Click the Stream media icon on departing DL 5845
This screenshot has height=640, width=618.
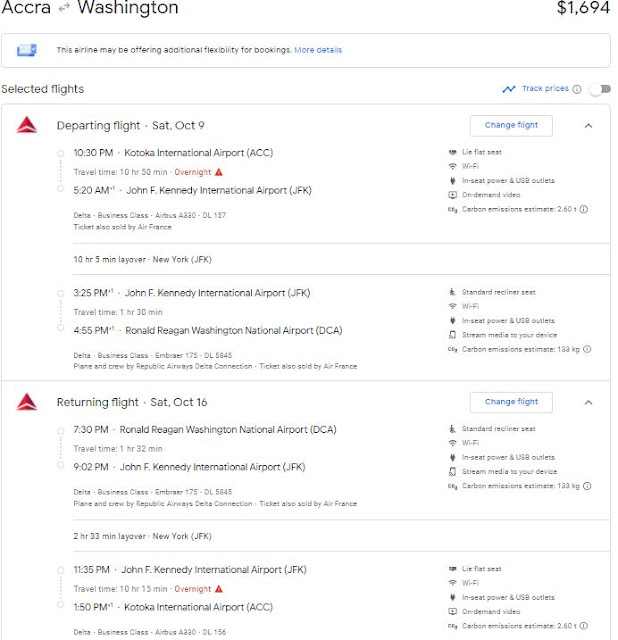pos(452,335)
